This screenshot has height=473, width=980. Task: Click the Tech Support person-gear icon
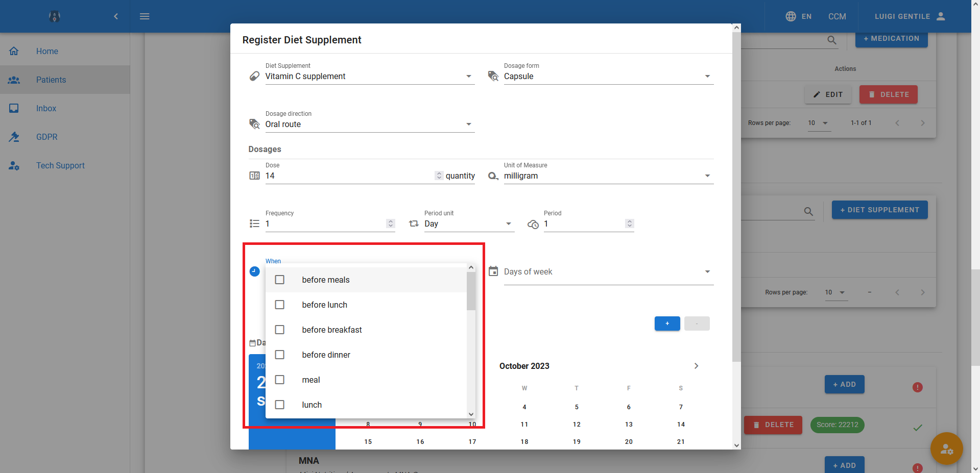click(x=14, y=165)
